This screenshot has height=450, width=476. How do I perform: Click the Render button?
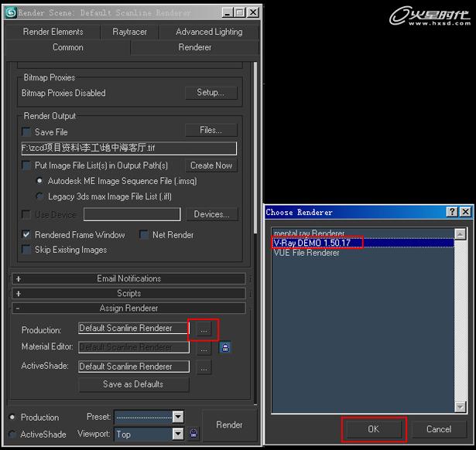click(x=230, y=424)
